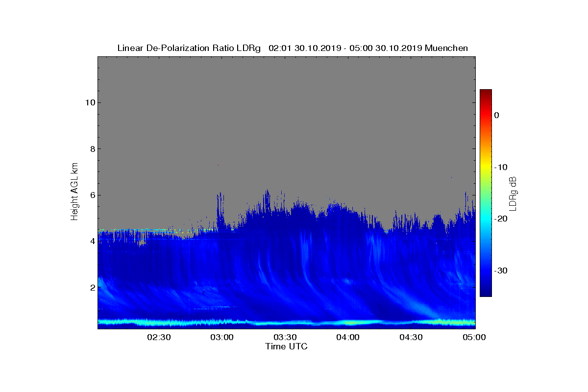Select the 05:00 time tick label
Image resolution: width=588 pixels, height=392 pixels.
[475, 337]
